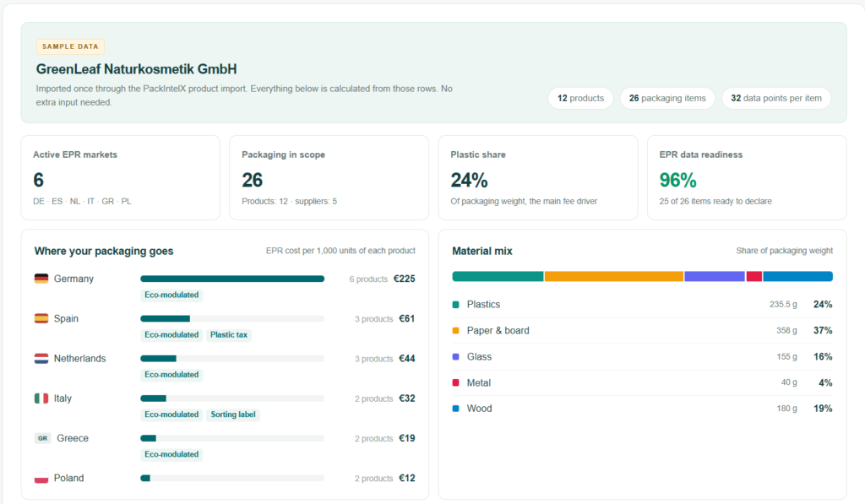Click the €44 cost for Netherlands
The width and height of the screenshot is (865, 504).
(x=406, y=359)
